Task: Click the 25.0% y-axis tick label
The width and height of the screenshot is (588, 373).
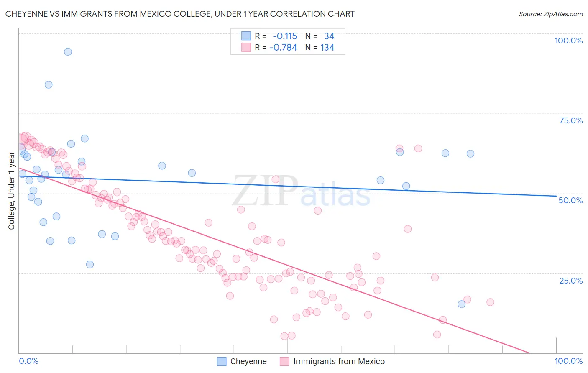Action: (571, 281)
